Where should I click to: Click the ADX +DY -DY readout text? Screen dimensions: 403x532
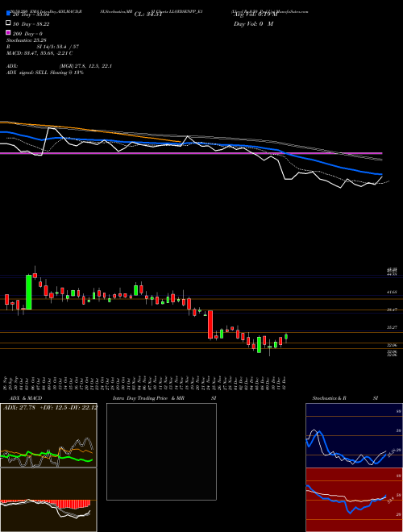[50, 407]
